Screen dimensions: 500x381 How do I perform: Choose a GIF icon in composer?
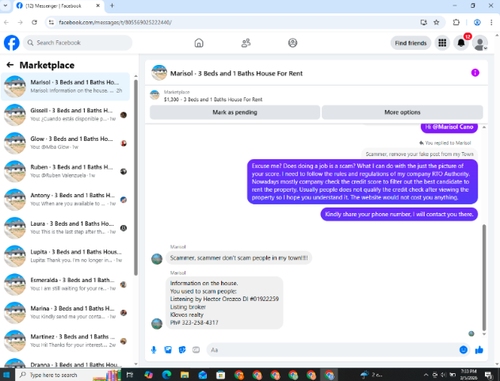point(196,350)
